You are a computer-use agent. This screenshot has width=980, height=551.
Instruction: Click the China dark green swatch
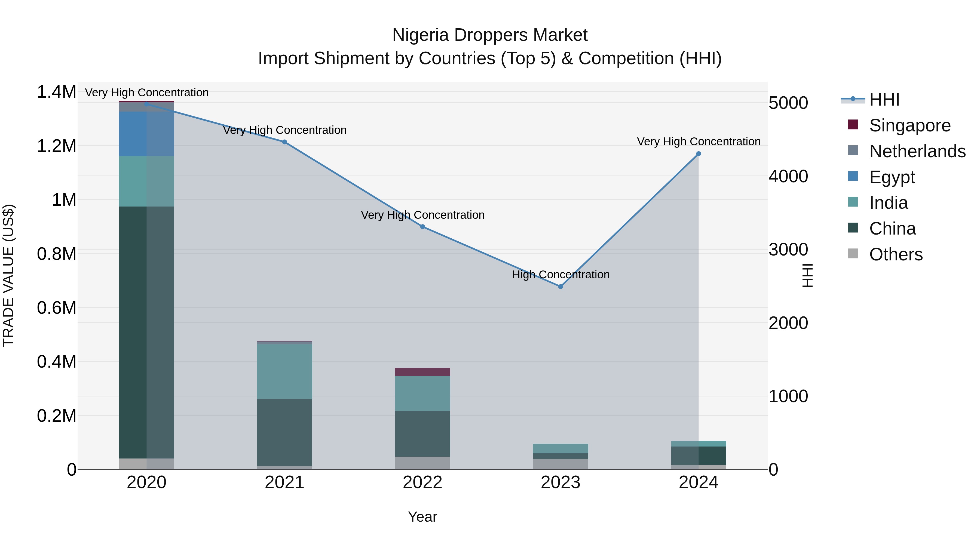(853, 228)
